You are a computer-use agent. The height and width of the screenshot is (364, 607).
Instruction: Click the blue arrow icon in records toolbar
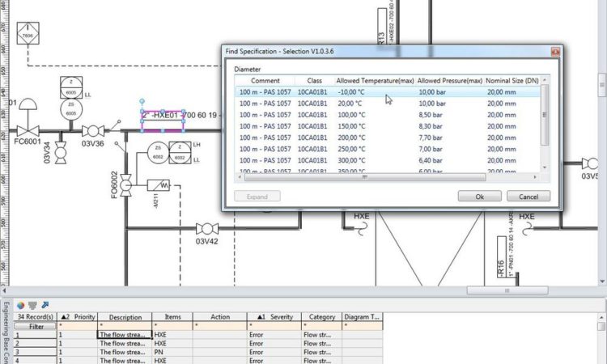pyautogui.click(x=45, y=305)
